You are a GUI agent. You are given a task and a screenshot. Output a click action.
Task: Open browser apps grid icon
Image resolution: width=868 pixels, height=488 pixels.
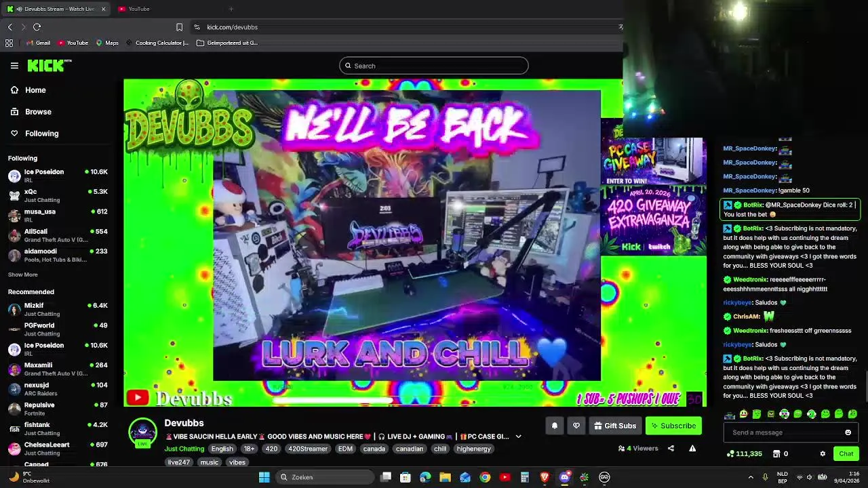9,43
